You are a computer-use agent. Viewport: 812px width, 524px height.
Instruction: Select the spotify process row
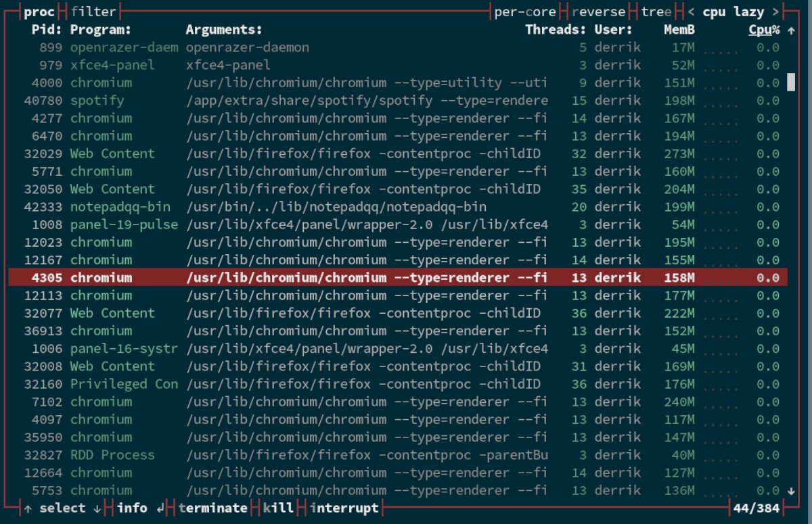click(397, 100)
